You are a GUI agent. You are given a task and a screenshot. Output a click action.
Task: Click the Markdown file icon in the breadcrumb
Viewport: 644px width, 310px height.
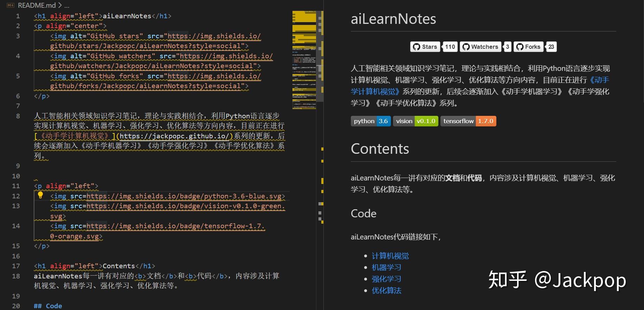point(11,5)
